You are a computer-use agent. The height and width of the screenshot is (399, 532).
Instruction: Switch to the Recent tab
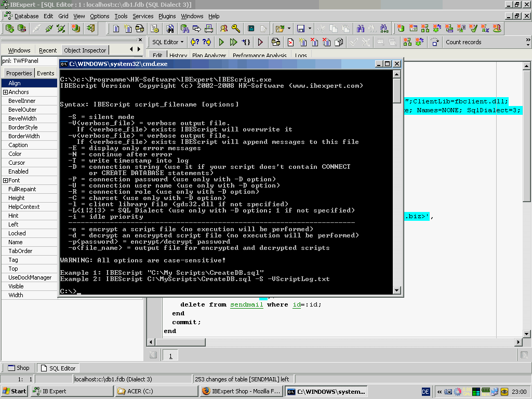48,50
